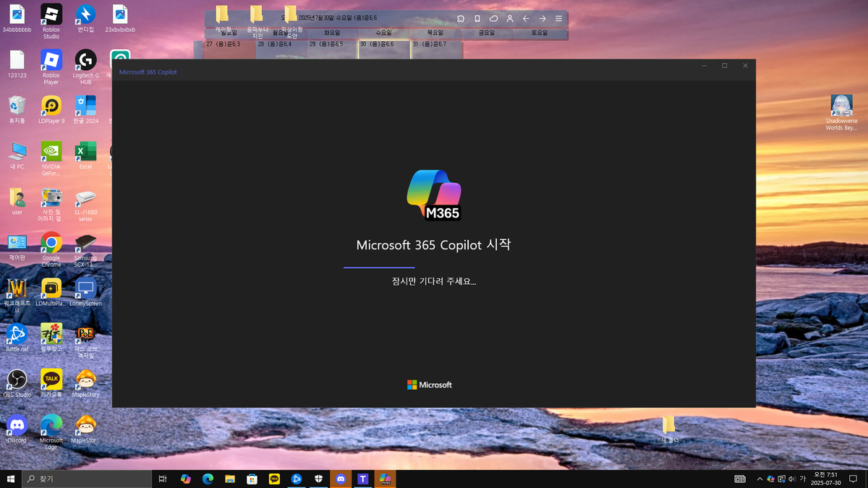Open the Discord desktop shortcut
The height and width of the screenshot is (488, 868).
coord(17,429)
